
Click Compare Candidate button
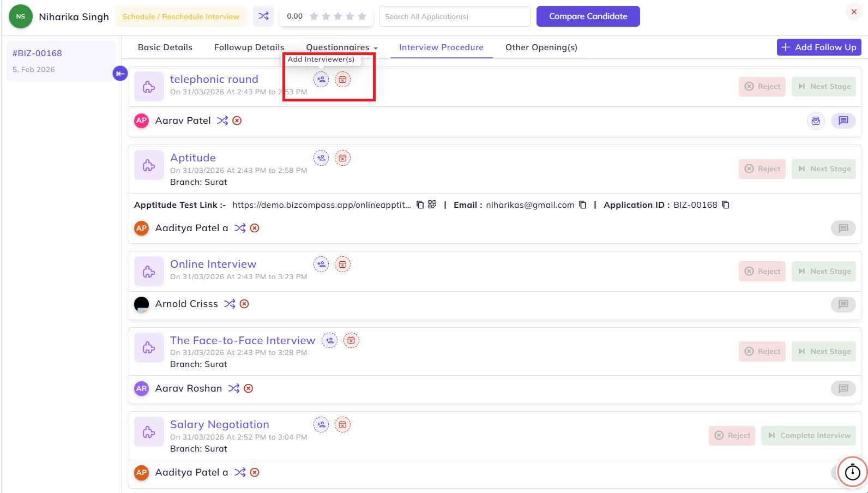coord(588,16)
